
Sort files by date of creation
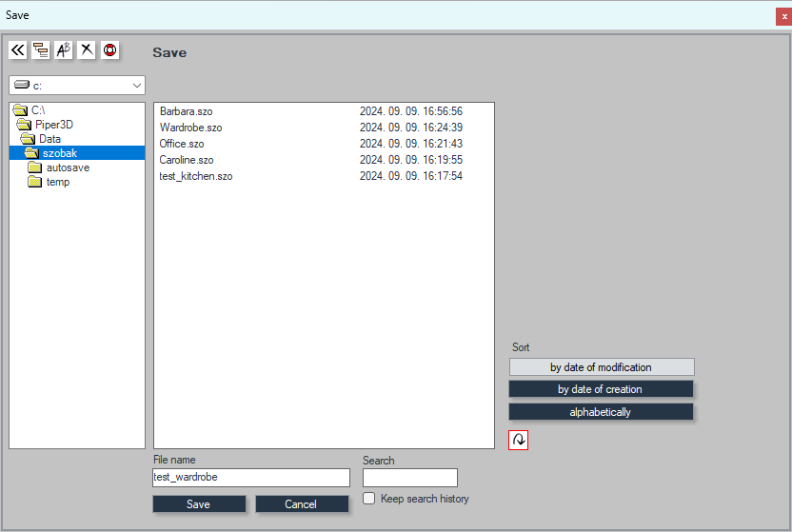click(601, 389)
